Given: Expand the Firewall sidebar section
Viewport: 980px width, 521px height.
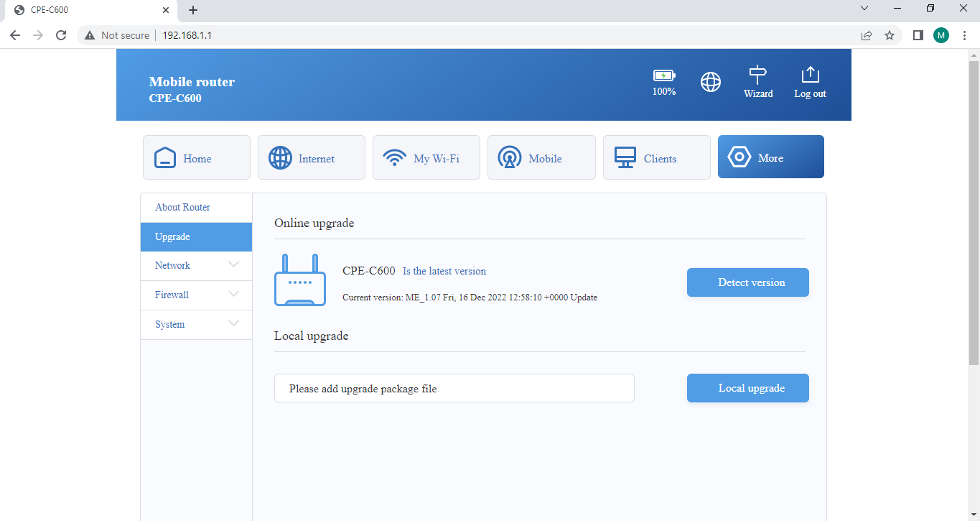Looking at the screenshot, I should (196, 295).
